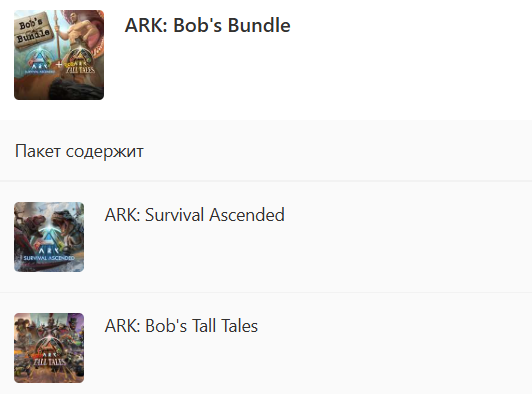The image size is (532, 394).
Task: Click the ARK triangle logo on Survival Ascended art
Action: [x=49, y=239]
